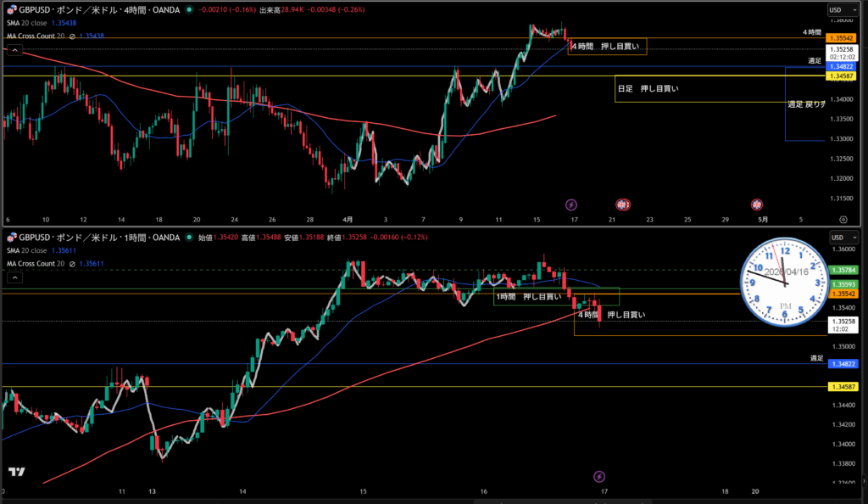Click the green market status dot in top chart

tap(187, 9)
